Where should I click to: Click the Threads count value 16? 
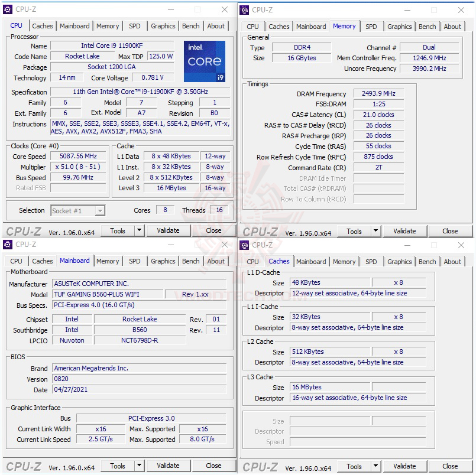coord(219,210)
